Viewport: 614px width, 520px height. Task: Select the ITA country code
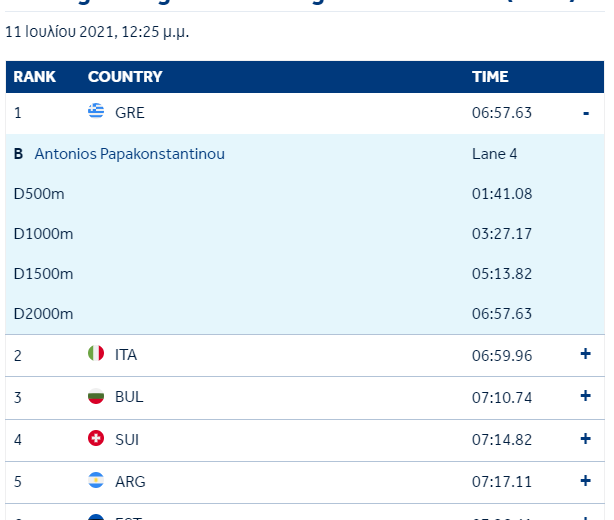(126, 354)
